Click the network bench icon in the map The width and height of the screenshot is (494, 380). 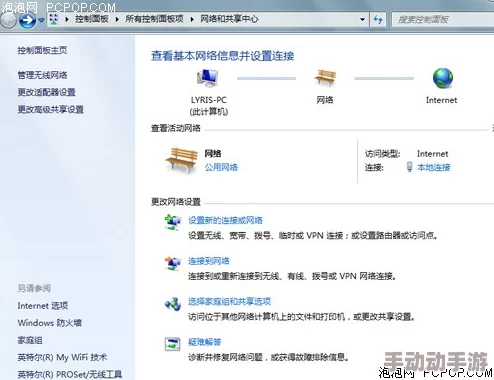[x=325, y=78]
